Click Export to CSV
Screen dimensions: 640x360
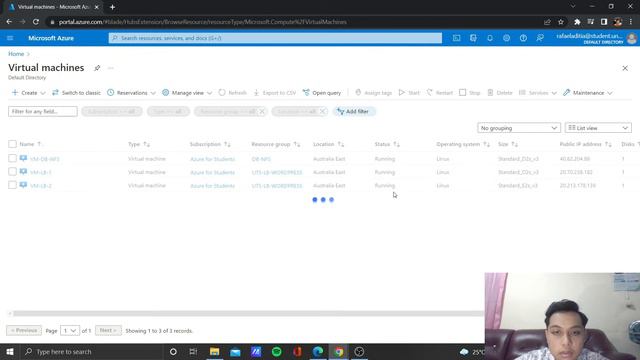[x=275, y=93]
